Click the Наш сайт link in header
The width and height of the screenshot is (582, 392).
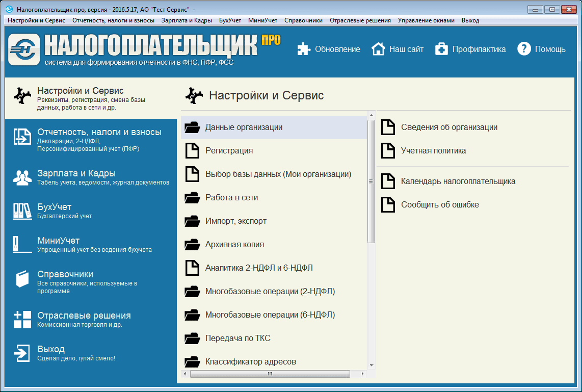(x=406, y=49)
